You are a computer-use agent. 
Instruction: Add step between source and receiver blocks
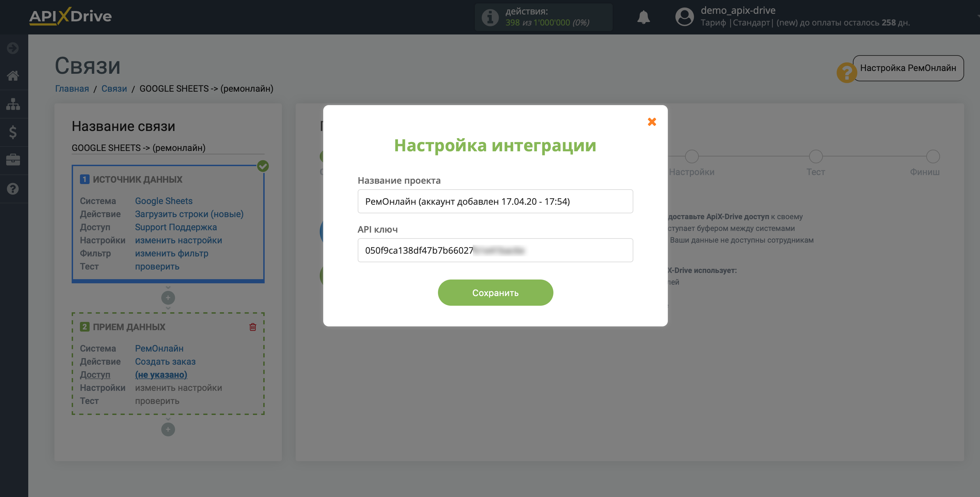click(x=168, y=297)
